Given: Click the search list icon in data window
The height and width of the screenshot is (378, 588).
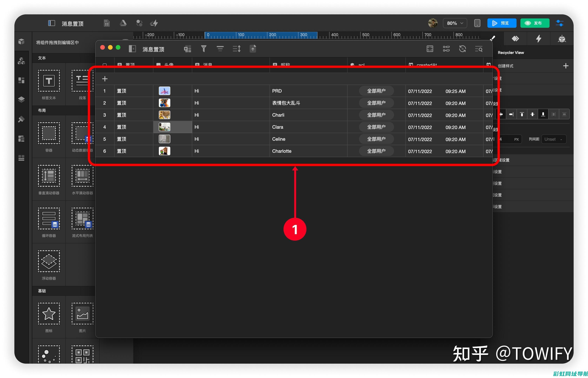Looking at the screenshot, I should coord(479,49).
